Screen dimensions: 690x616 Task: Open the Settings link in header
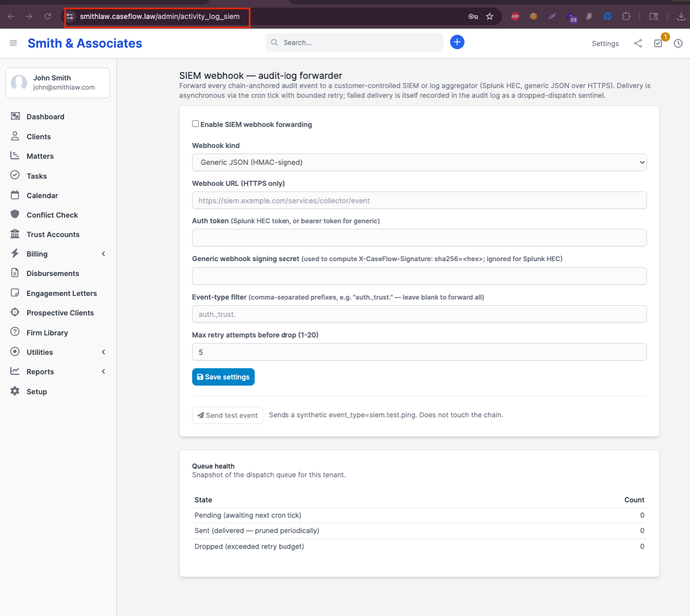(605, 44)
